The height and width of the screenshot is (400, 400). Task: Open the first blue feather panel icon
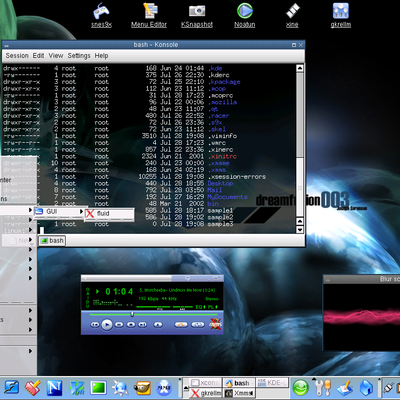click(11, 388)
